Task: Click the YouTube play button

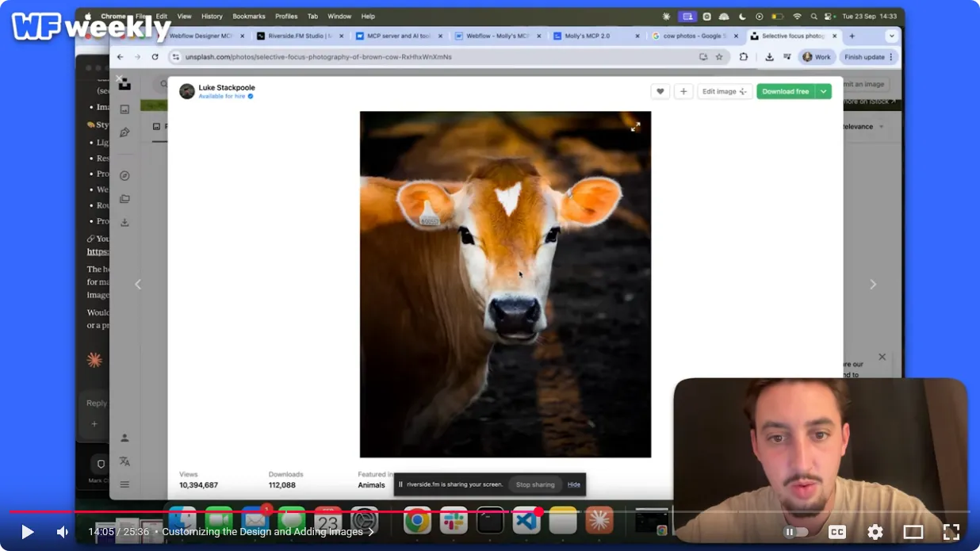Action: coord(27,532)
